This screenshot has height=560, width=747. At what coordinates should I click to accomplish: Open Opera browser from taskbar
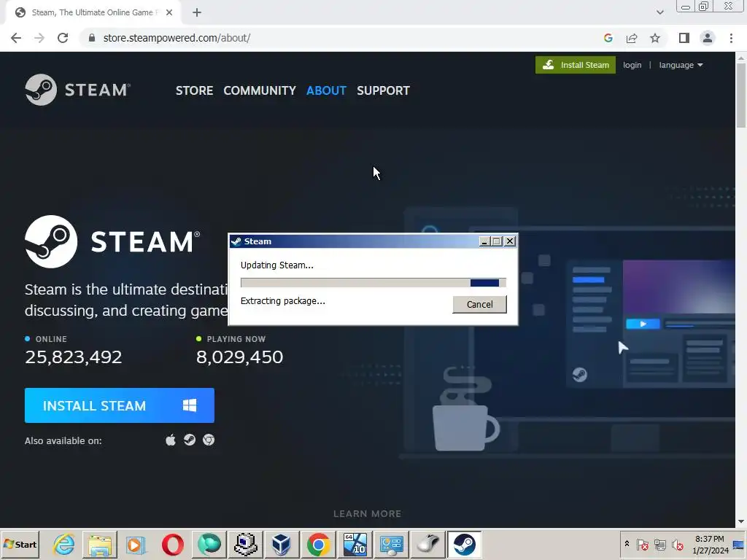click(x=172, y=544)
